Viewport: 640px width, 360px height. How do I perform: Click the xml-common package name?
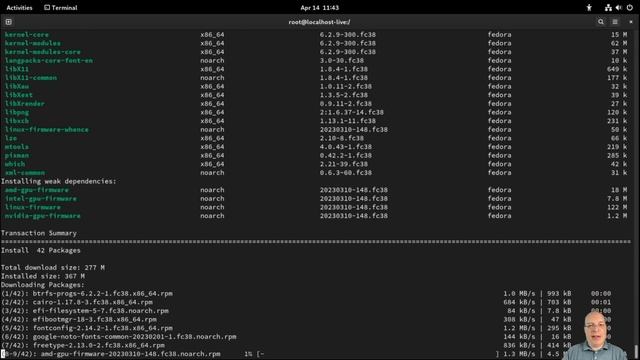click(x=24, y=173)
